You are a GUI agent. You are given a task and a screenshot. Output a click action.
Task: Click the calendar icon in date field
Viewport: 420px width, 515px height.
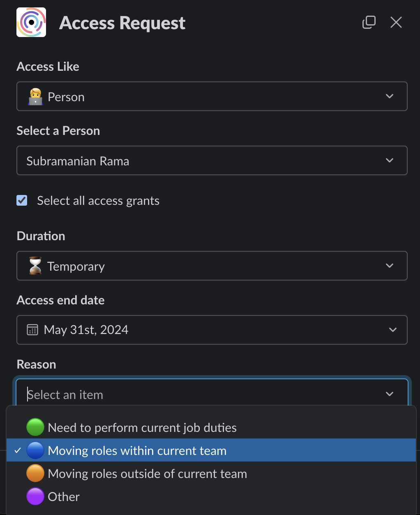(32, 330)
